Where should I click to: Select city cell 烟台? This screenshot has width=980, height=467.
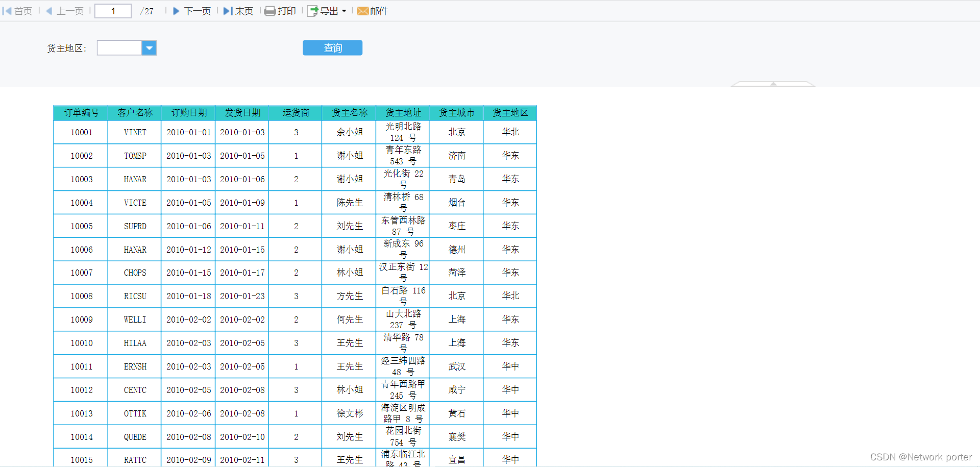(457, 203)
